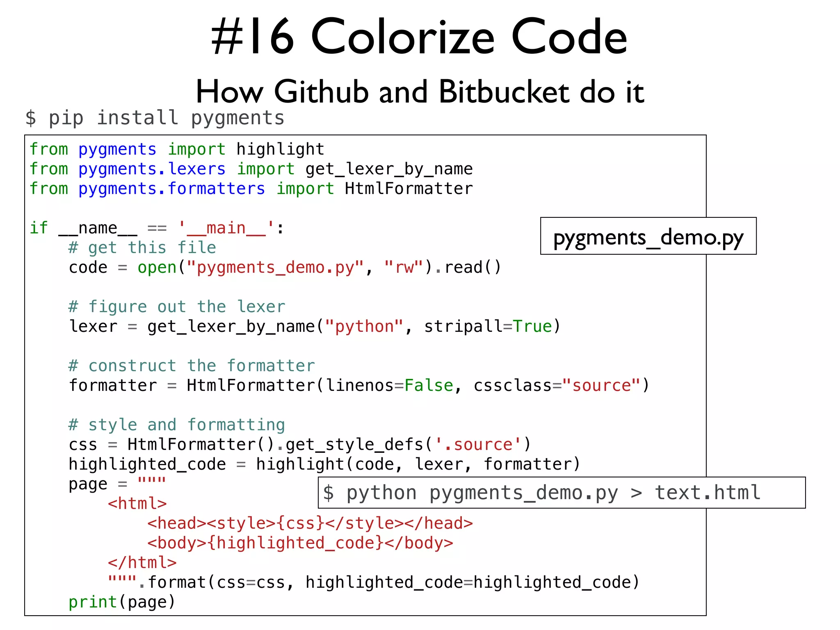The image size is (840, 630).
Task: Click the 'code = open(...)' line
Action: coord(285,267)
